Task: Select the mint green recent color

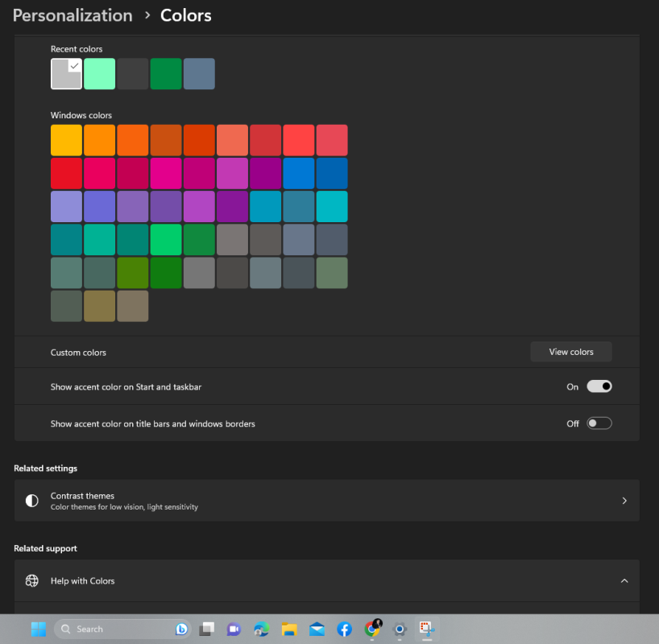Action: point(100,74)
